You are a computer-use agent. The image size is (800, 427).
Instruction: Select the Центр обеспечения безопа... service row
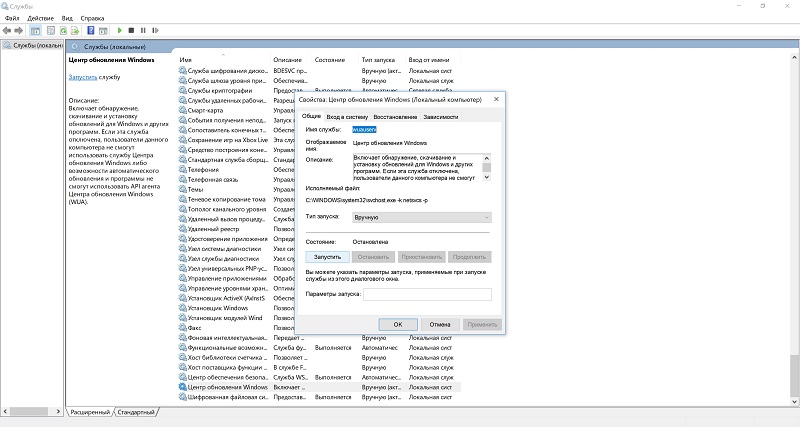click(x=319, y=378)
